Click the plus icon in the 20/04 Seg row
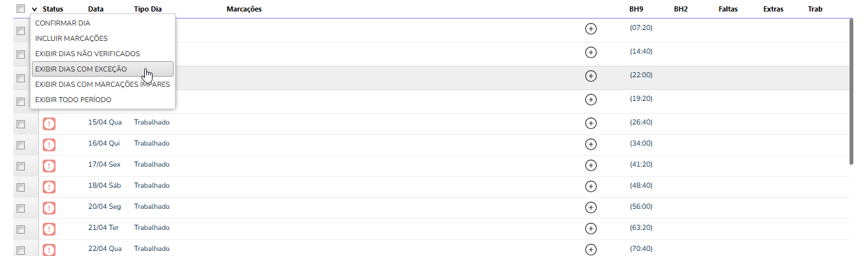This screenshot has width=868, height=256. click(x=590, y=207)
